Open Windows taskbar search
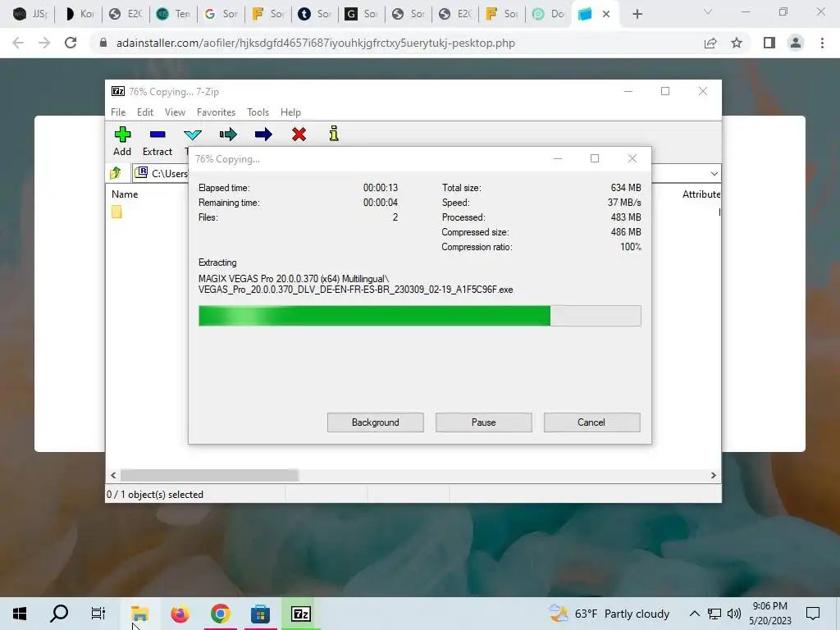The image size is (840, 630). [x=59, y=614]
